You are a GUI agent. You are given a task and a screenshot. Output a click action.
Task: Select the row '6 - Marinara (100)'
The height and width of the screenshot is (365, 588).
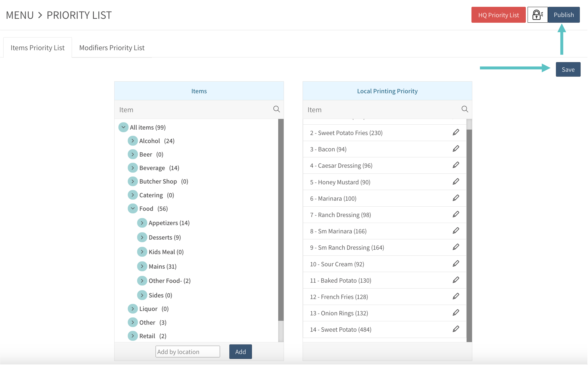pos(385,198)
